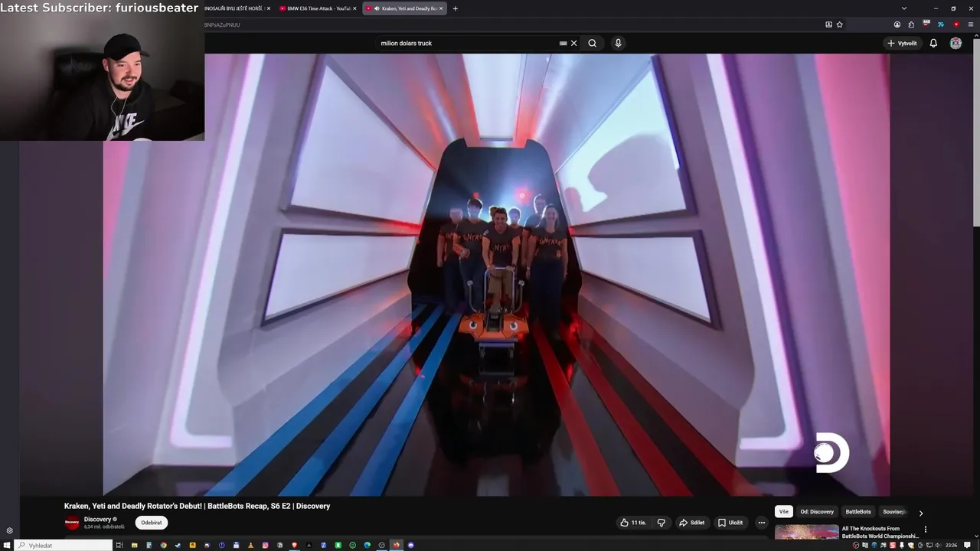Open the Discovery channel name link
Image resolution: width=980 pixels, height=551 pixels.
coord(97,519)
